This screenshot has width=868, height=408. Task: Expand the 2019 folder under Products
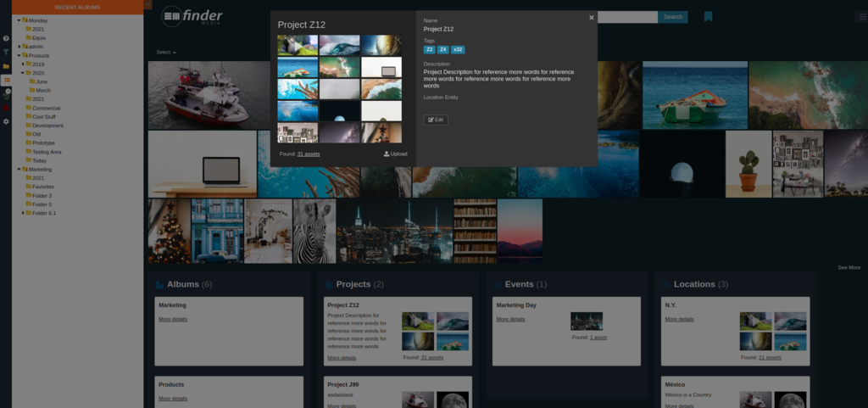(x=23, y=64)
